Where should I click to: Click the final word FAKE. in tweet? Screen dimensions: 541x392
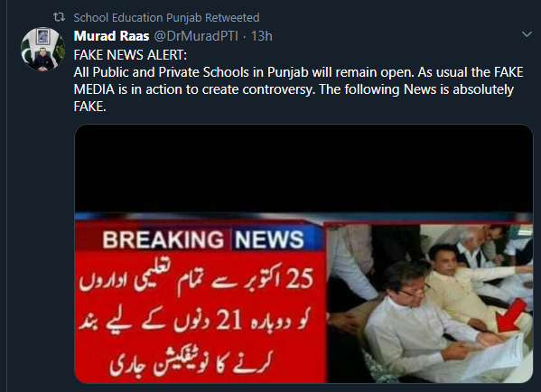89,107
